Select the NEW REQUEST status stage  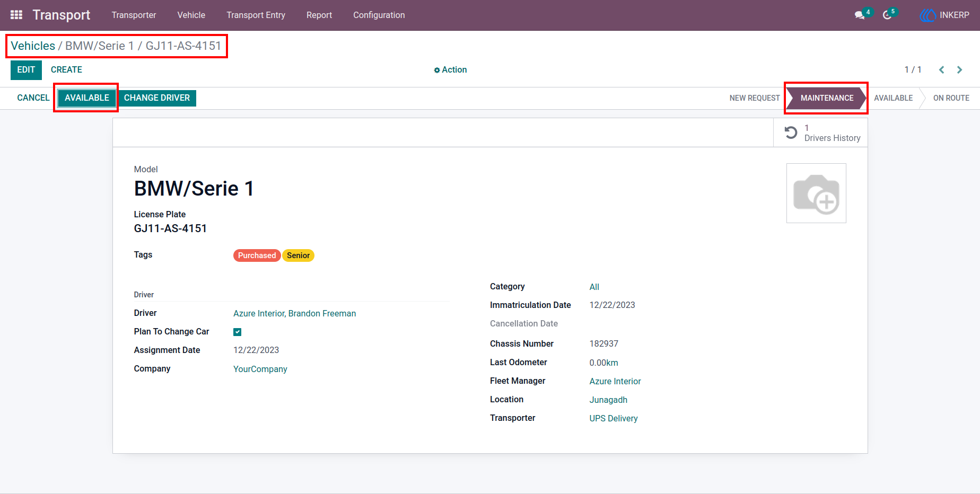(x=755, y=98)
